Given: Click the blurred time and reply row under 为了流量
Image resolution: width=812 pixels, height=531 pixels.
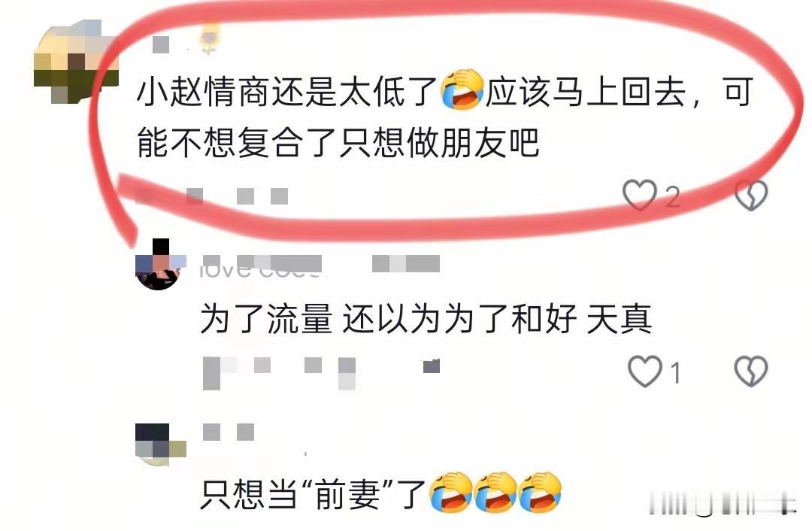Looking at the screenshot, I should (x=321, y=372).
